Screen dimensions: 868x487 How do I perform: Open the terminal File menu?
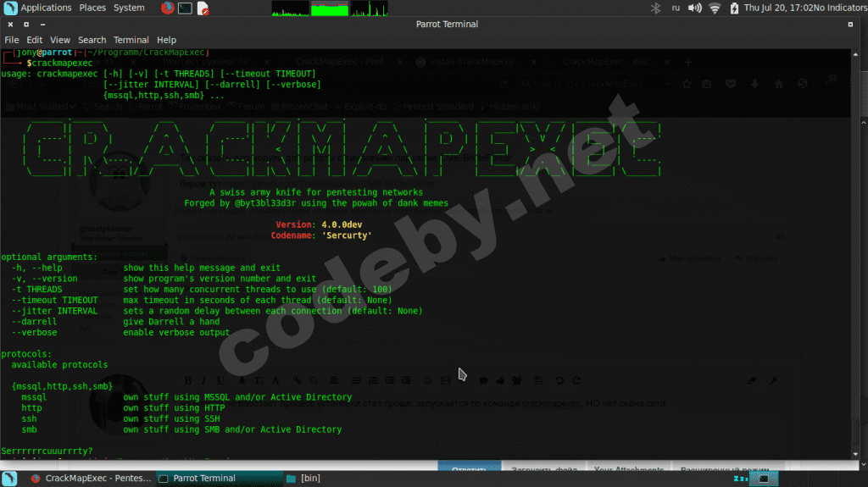tap(12, 40)
